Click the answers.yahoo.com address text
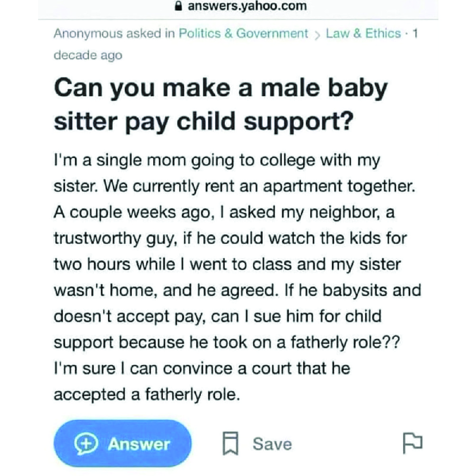 (x=247, y=7)
